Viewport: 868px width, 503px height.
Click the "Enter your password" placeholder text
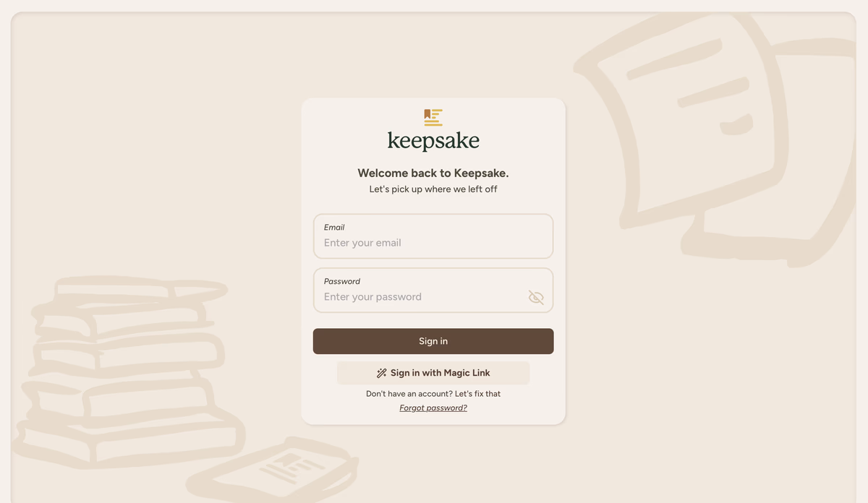click(373, 297)
